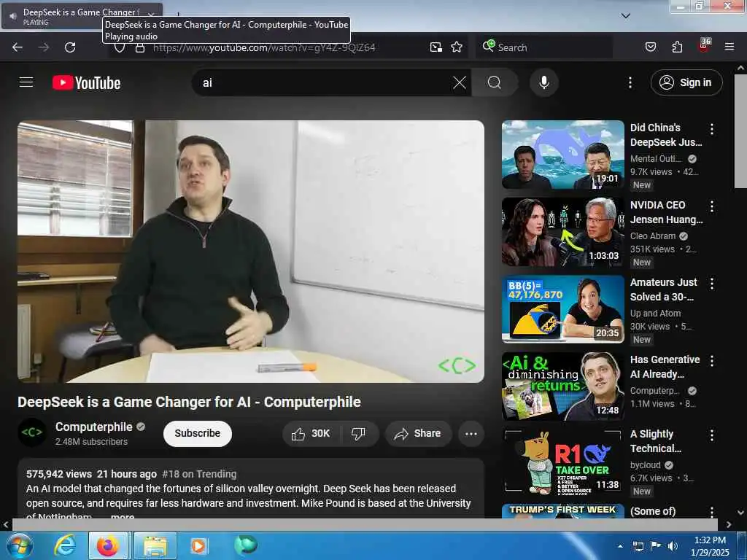747x560 pixels.
Task: Open options menu for 'Amateurs Just Solved' video
Action: (x=712, y=284)
